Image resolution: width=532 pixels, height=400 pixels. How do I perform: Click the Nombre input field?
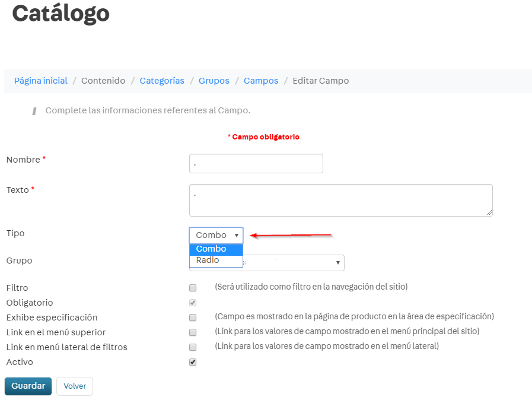click(x=256, y=163)
